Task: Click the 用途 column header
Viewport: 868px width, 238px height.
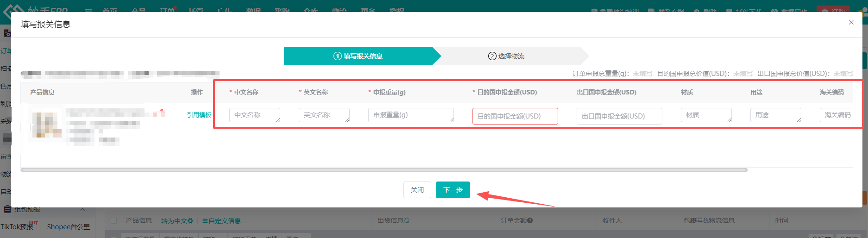Action: 756,92
